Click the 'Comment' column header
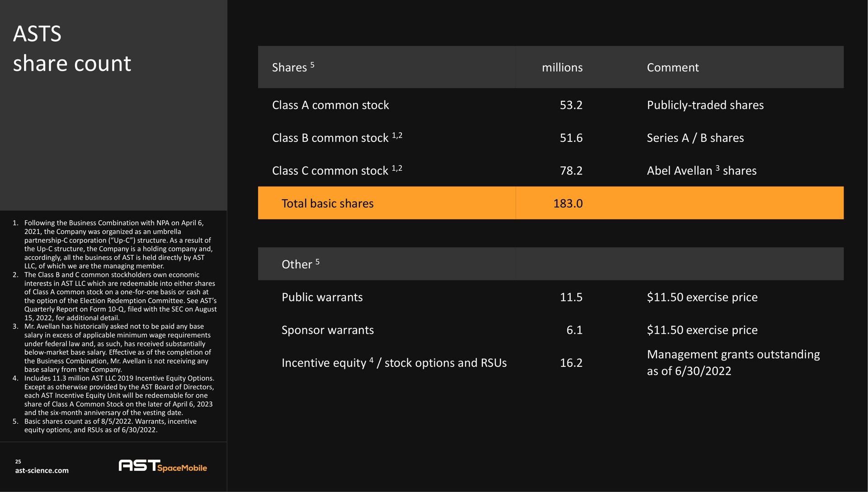Screen dimensions: 868x492 pyautogui.click(x=673, y=67)
